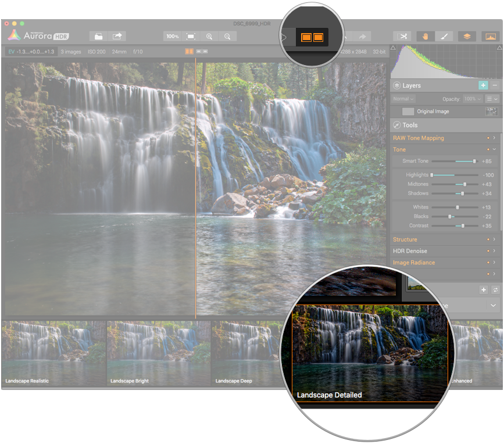Toggle side-by-side compare view in magnified toolbar

point(312,38)
